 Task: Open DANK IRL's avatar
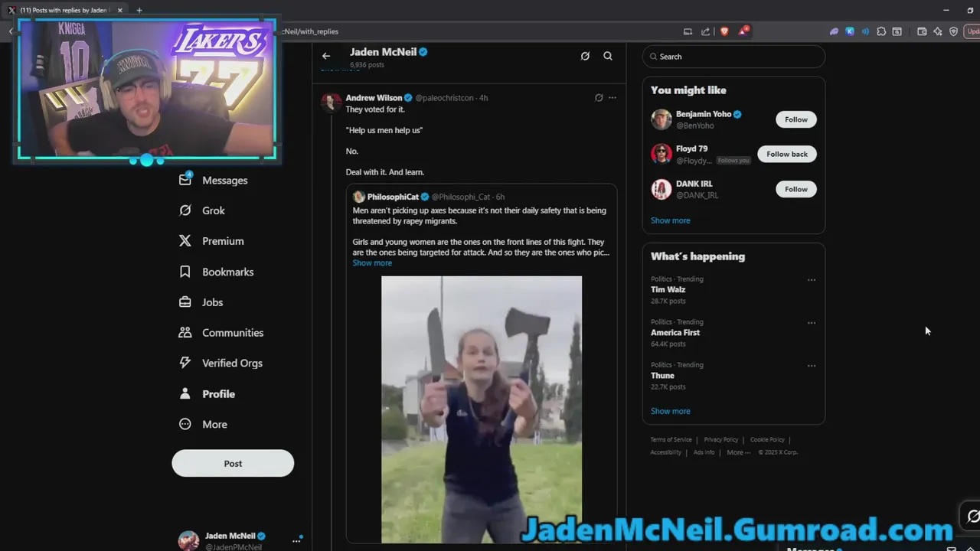point(661,189)
